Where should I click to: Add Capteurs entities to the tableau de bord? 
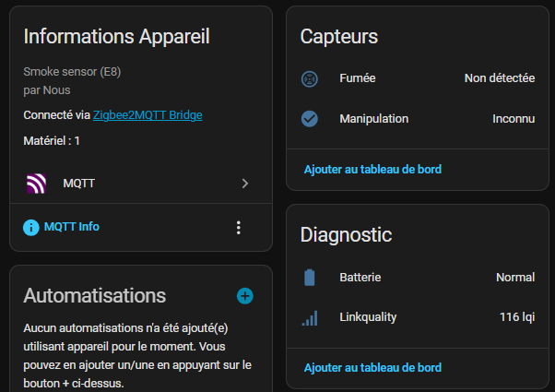(372, 169)
